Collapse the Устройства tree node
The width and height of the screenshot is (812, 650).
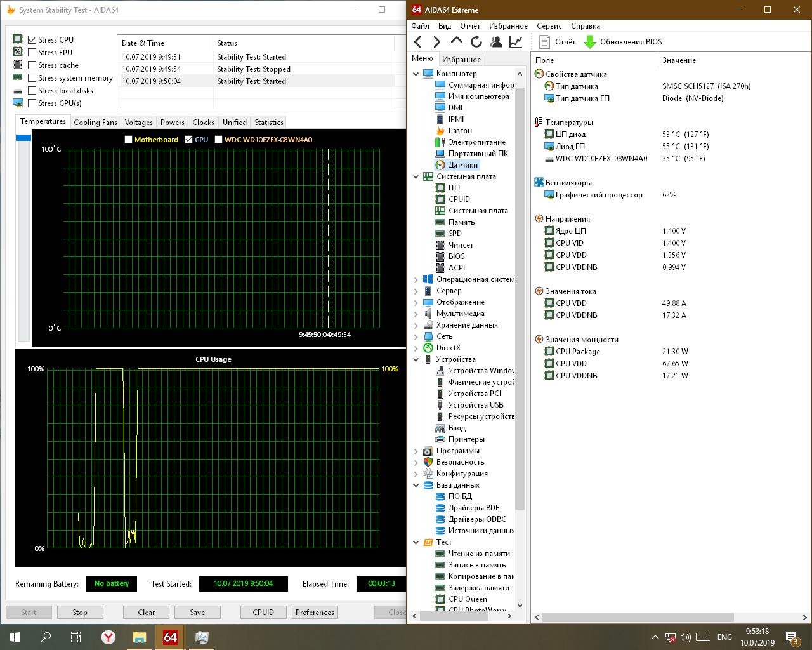(416, 359)
